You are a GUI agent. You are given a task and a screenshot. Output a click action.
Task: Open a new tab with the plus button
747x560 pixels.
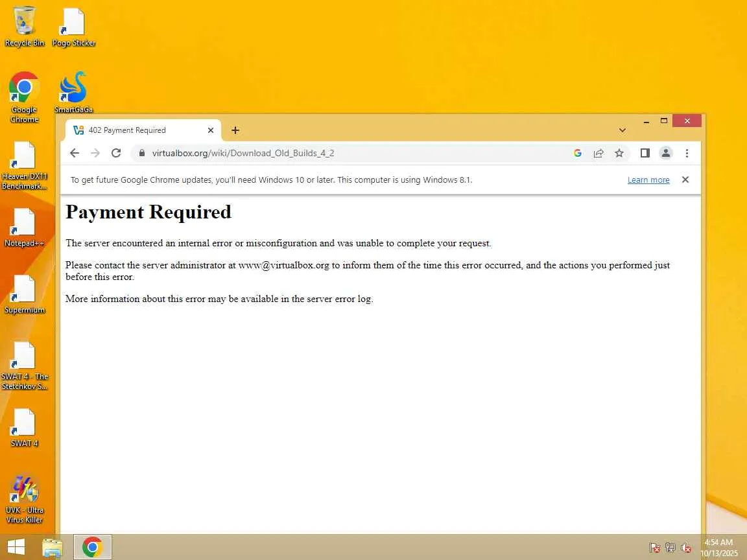[235, 130]
